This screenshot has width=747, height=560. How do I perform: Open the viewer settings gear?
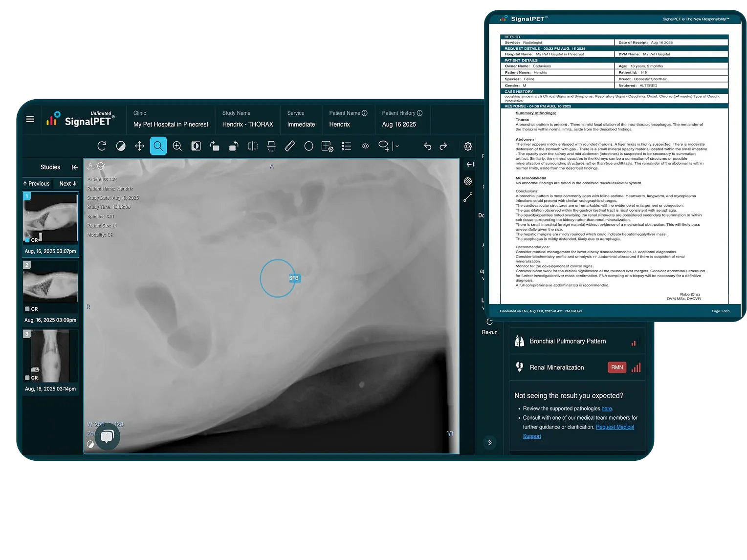[x=468, y=146]
